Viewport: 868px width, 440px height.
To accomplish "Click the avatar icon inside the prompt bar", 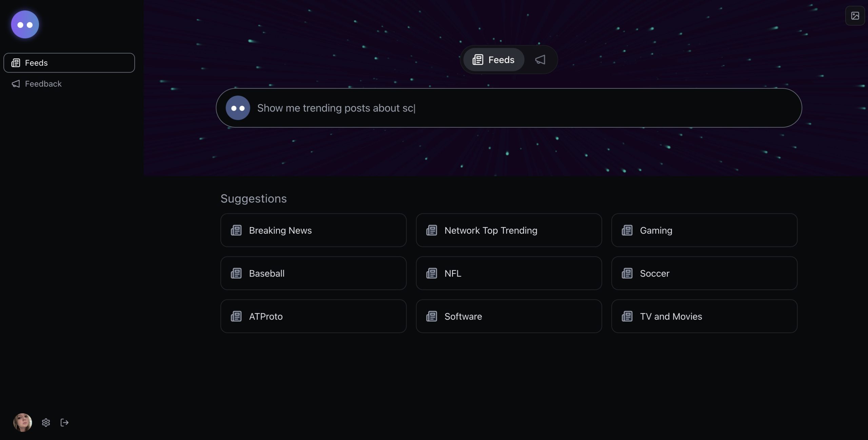I will click(x=238, y=108).
